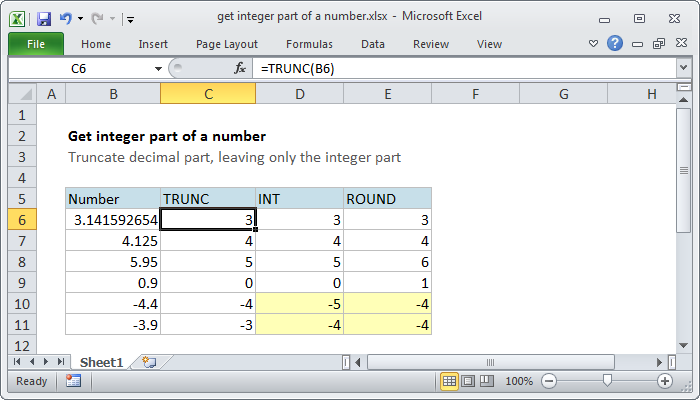This screenshot has width=700, height=400.
Task: Click the 'Number' header cell
Action: 113,199
